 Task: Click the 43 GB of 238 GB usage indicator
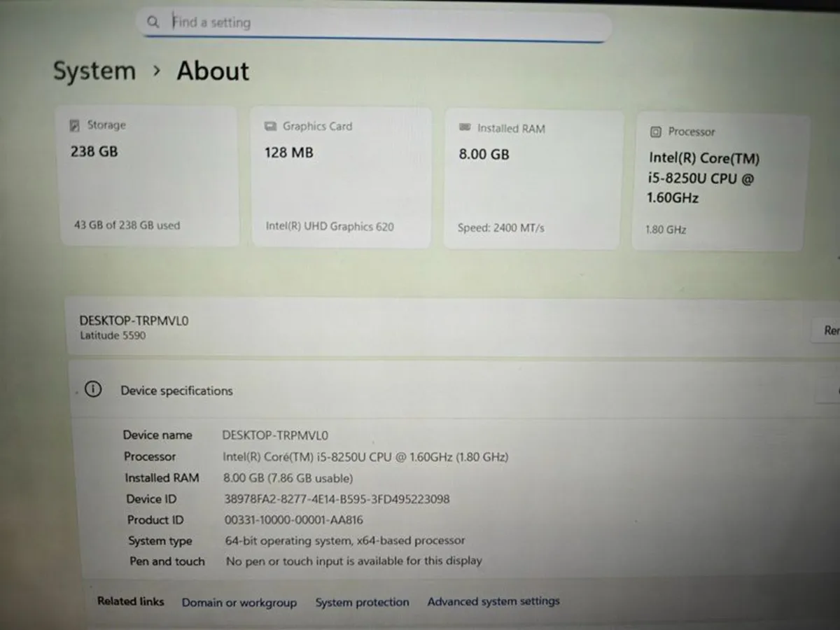pyautogui.click(x=127, y=225)
